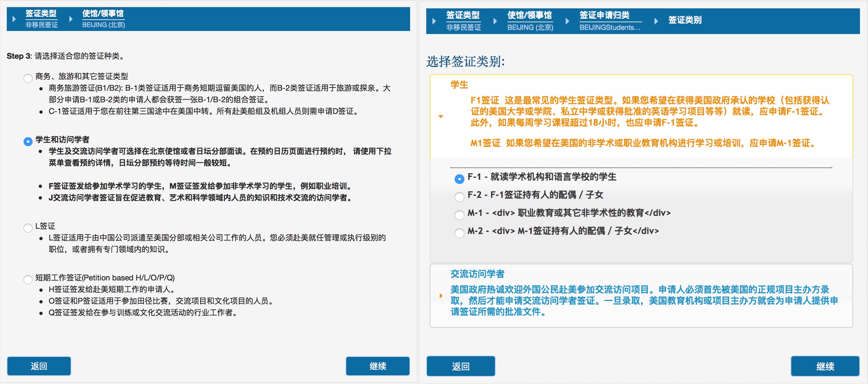Click 交流访问学者 section heading

(477, 274)
